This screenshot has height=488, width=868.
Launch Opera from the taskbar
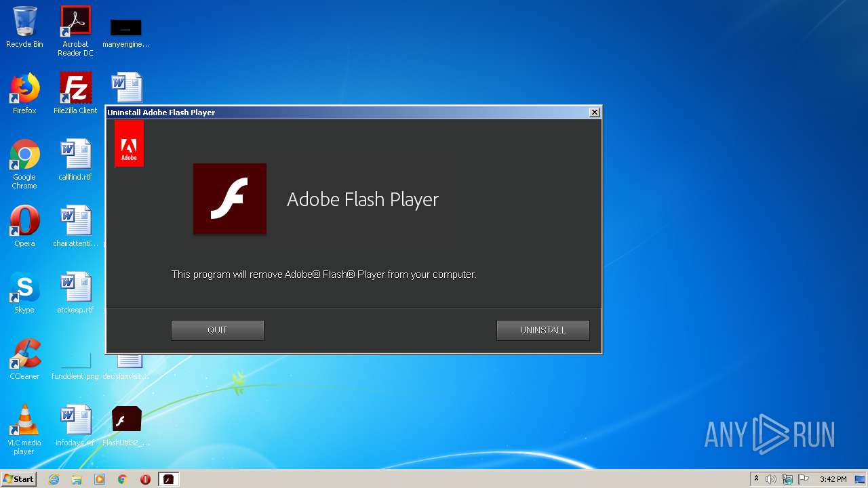point(145,479)
